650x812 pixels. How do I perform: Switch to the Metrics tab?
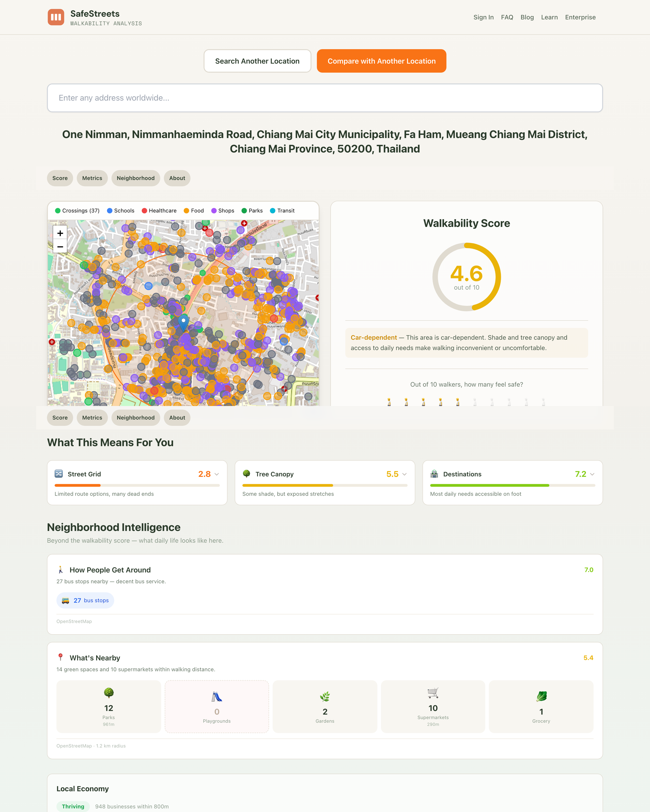click(92, 178)
